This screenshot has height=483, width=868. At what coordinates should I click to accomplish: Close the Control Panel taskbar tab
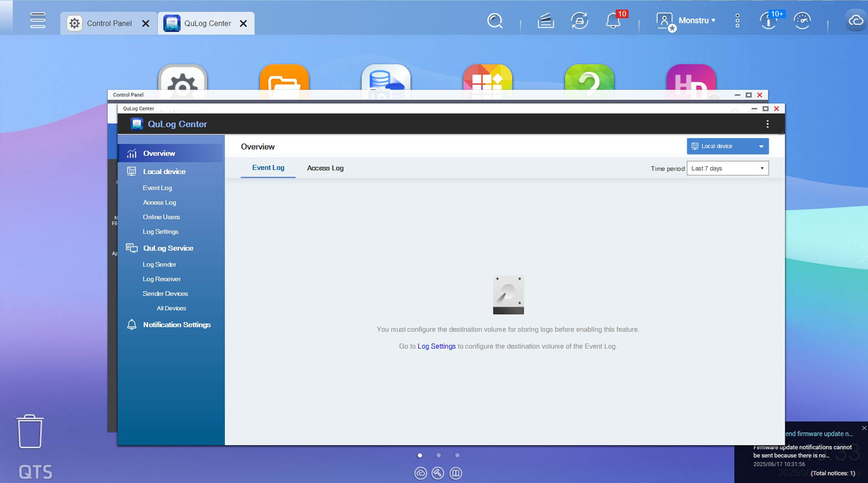tap(146, 23)
